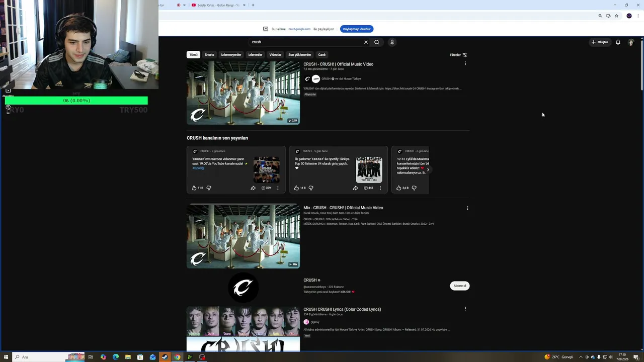Screen dimensions: 644x362
Task: Clear the YouTube search box text
Action: (366, 42)
